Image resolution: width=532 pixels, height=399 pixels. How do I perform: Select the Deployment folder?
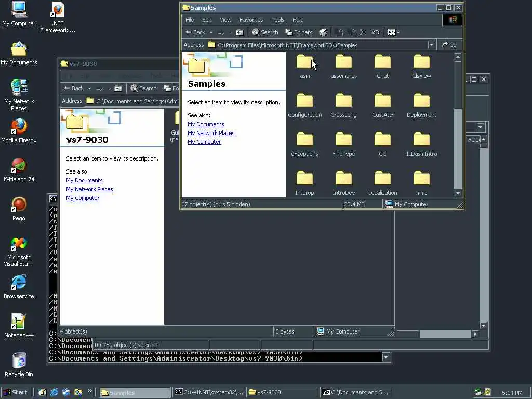coord(421,105)
